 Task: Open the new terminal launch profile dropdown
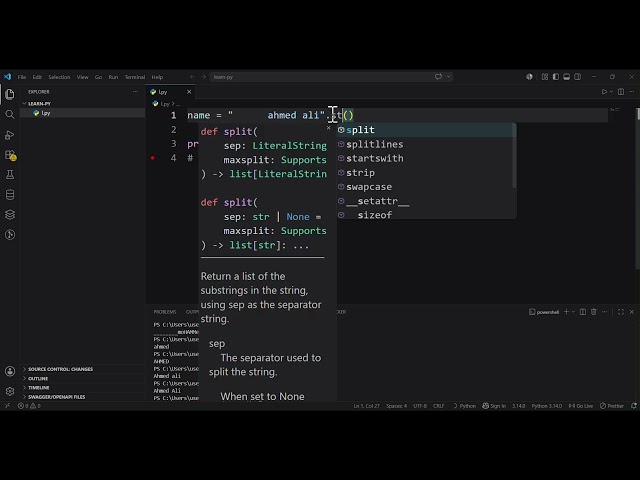pos(573,312)
